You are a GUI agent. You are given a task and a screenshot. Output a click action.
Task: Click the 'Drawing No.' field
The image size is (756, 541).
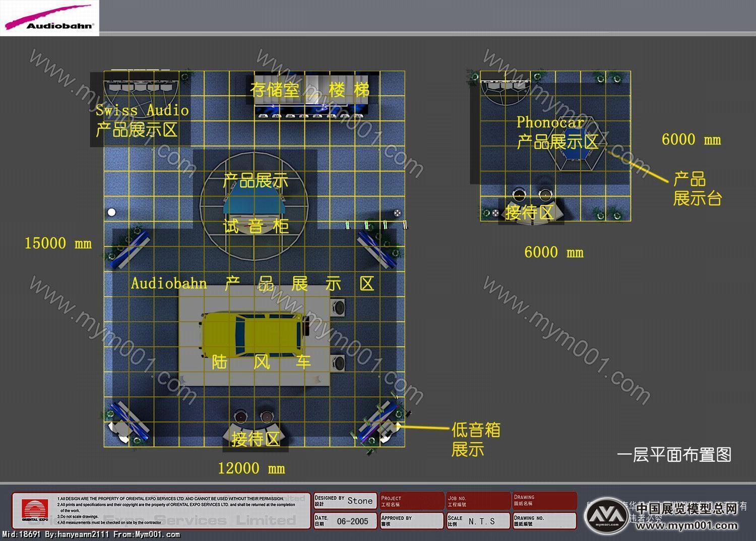545,521
